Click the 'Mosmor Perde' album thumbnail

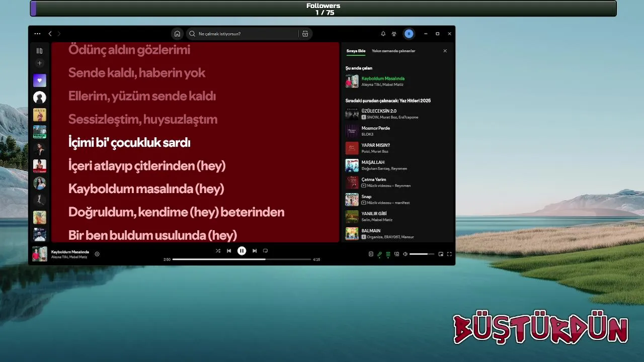point(352,131)
